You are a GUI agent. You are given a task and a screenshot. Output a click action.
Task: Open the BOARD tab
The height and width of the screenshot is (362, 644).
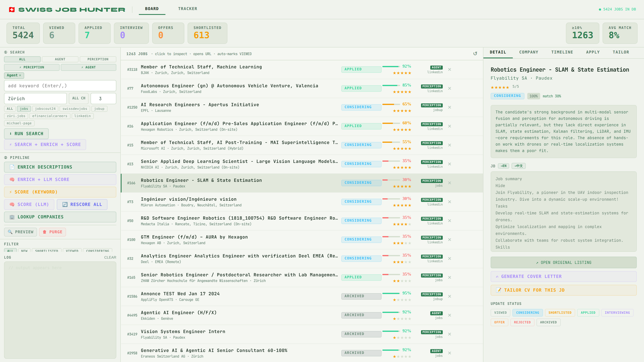(x=152, y=9)
